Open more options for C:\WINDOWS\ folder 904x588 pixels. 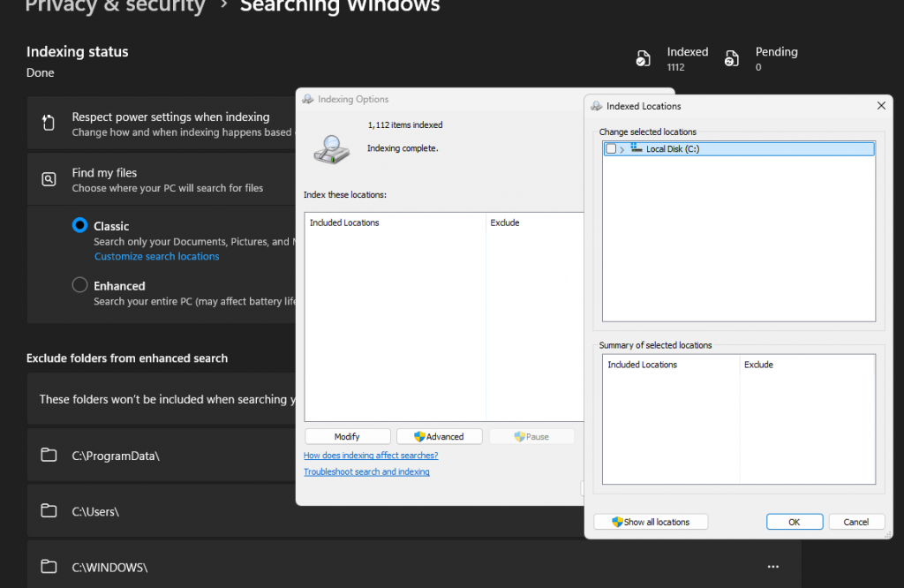click(x=773, y=567)
